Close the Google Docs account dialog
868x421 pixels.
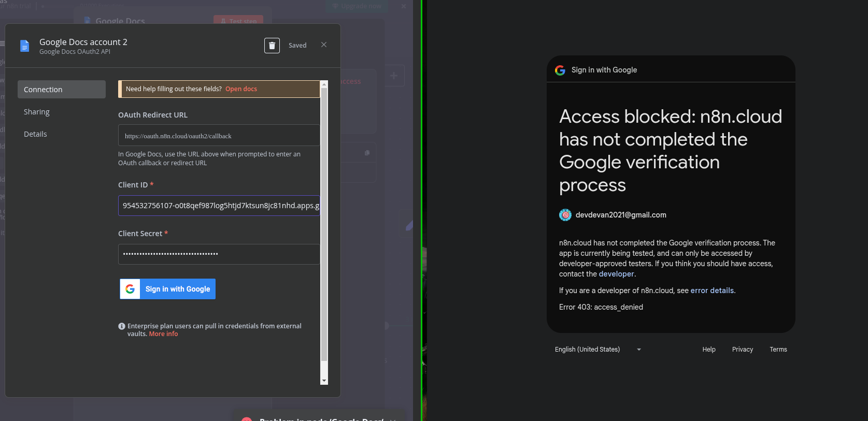[324, 45]
